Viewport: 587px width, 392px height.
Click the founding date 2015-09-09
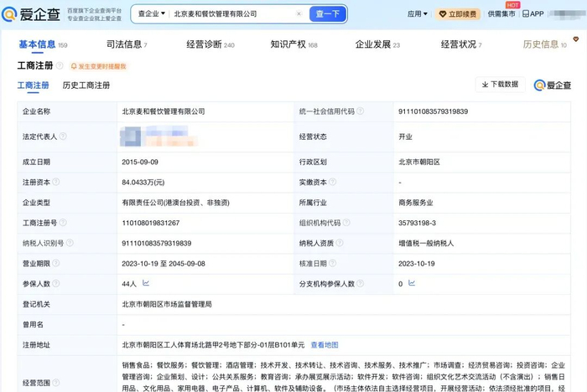pyautogui.click(x=140, y=162)
